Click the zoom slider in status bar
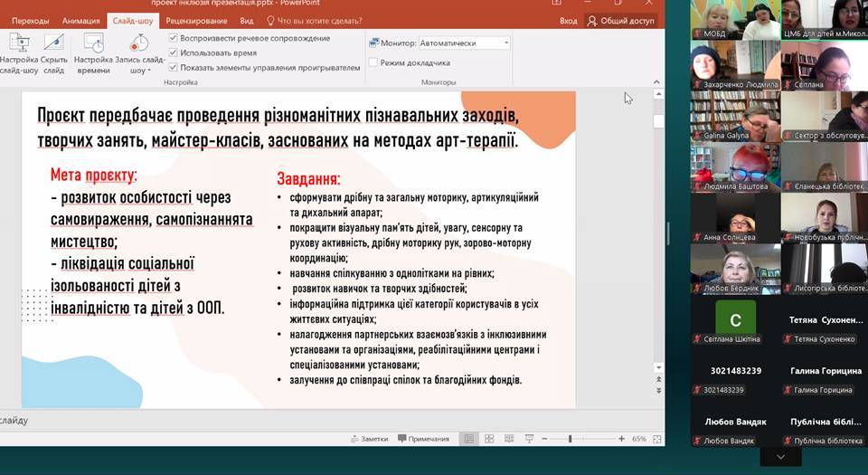The height and width of the screenshot is (475, 868). point(570,439)
